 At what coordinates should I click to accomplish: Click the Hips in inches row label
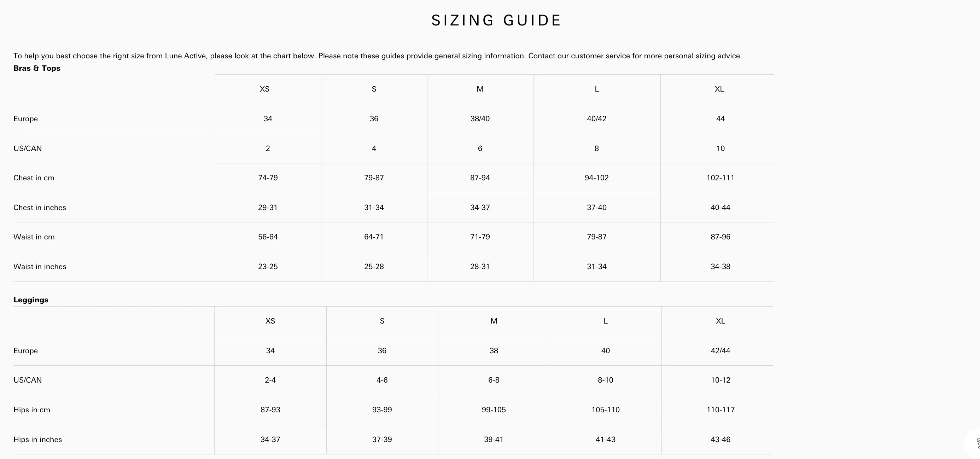(38, 439)
